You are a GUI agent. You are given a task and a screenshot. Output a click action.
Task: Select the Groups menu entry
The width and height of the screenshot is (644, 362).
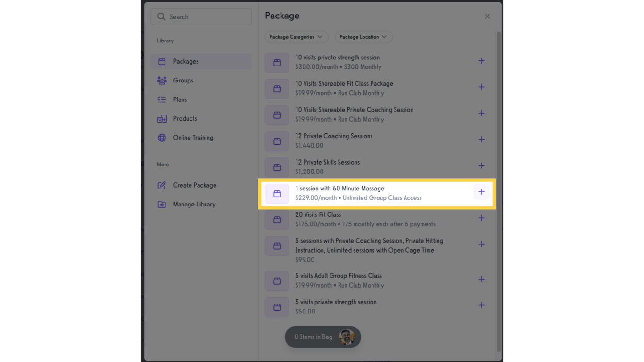(x=183, y=80)
